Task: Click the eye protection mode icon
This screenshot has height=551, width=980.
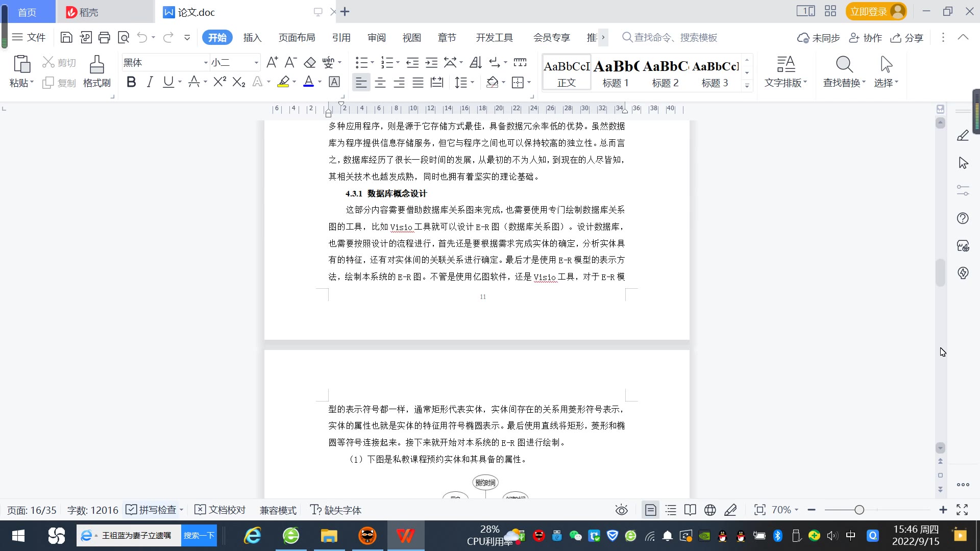Action: click(x=621, y=510)
